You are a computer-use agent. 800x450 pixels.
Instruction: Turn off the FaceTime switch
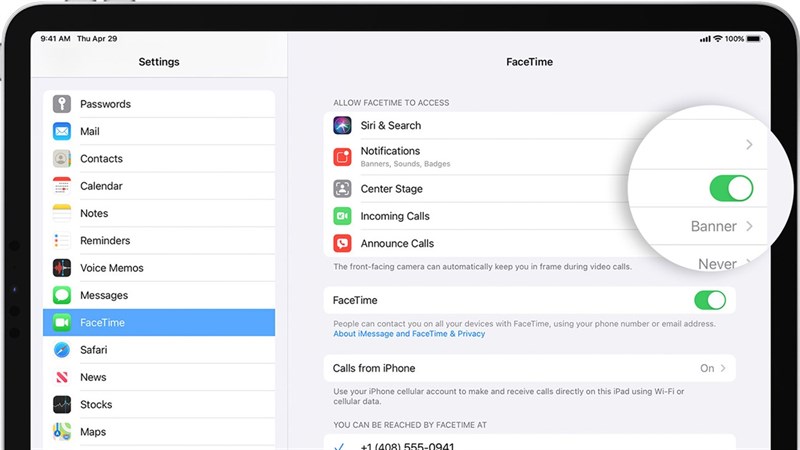tap(710, 300)
